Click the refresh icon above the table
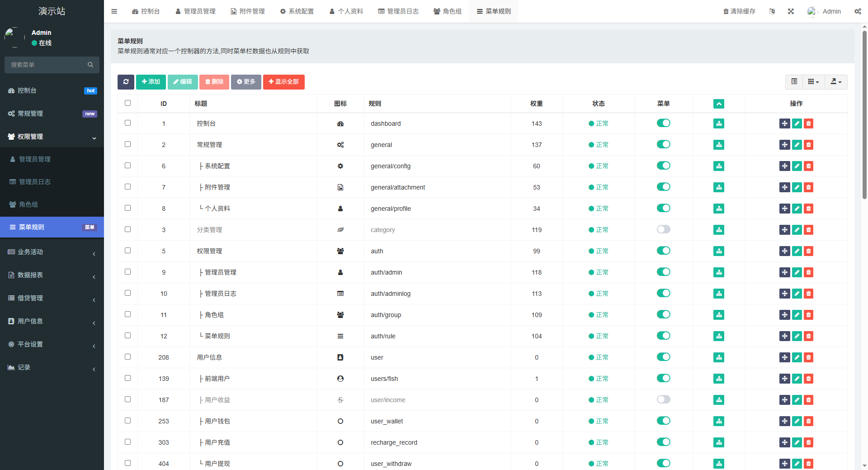868x470 pixels. pyautogui.click(x=126, y=82)
